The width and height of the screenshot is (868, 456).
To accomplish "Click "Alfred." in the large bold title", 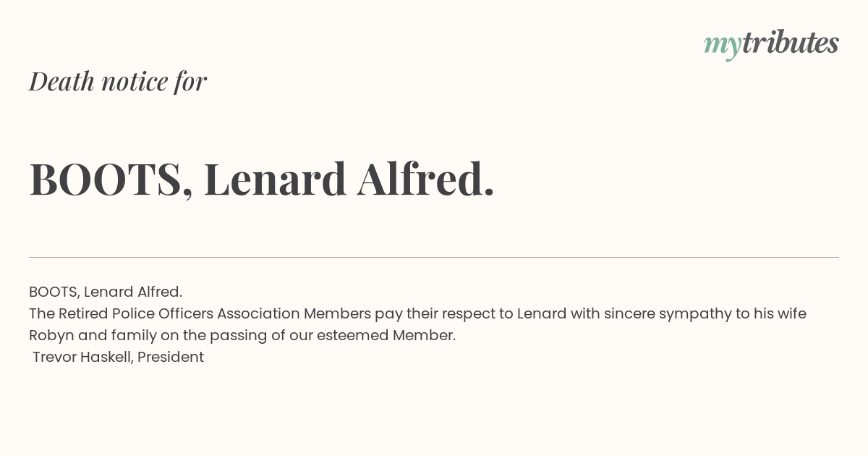I will click(426, 179).
